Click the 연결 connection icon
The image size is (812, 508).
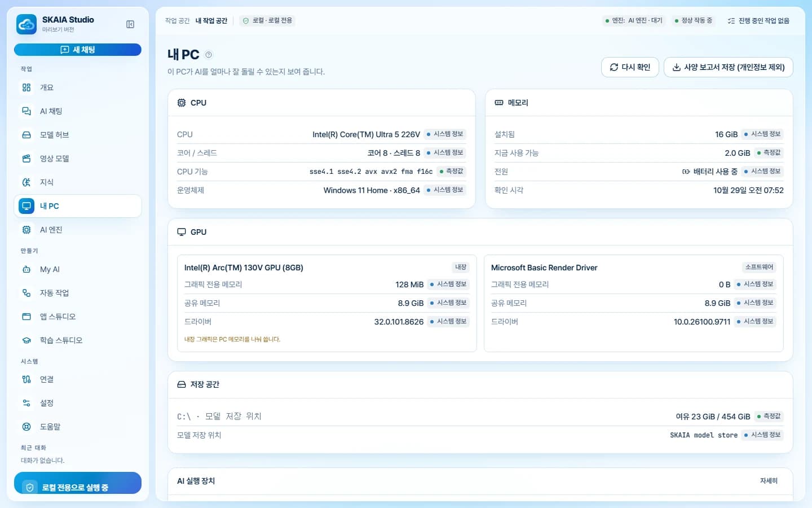pos(27,379)
